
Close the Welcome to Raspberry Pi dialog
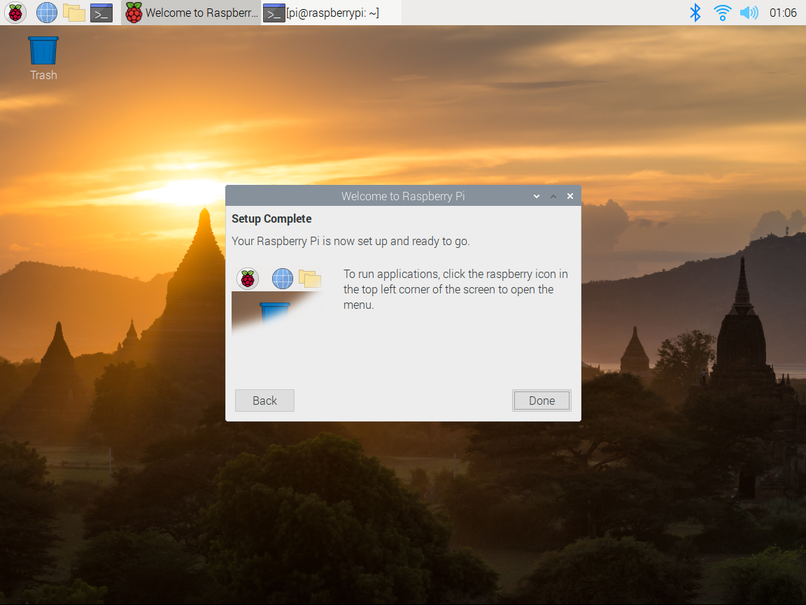click(570, 196)
